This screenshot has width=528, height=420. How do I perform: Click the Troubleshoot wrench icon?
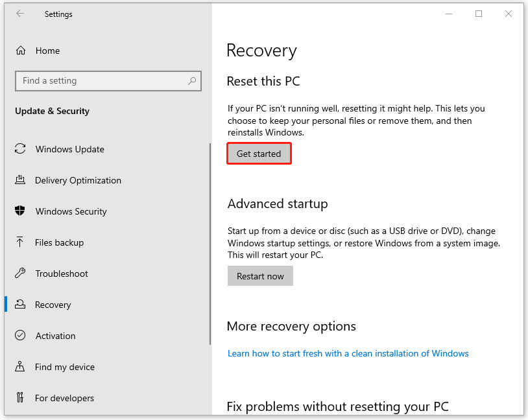tap(20, 274)
